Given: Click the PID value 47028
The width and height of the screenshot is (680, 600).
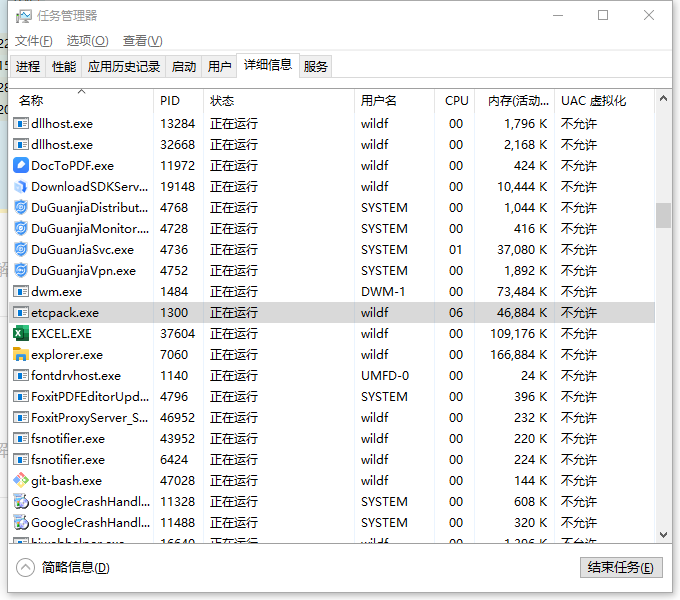Looking at the screenshot, I should (x=177, y=480).
